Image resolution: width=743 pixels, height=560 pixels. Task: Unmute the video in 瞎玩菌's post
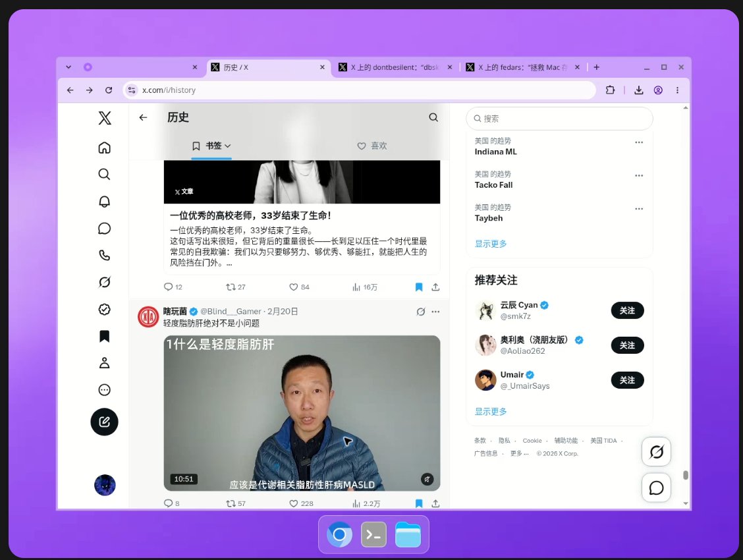427,479
